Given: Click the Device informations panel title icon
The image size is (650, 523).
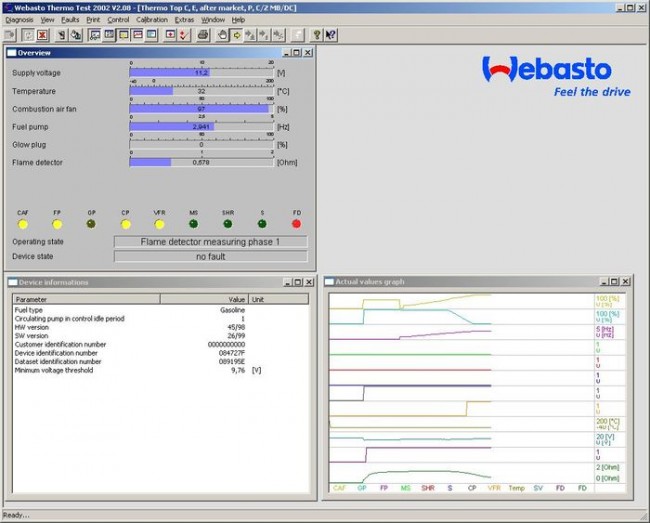Looking at the screenshot, I should 13,282.
